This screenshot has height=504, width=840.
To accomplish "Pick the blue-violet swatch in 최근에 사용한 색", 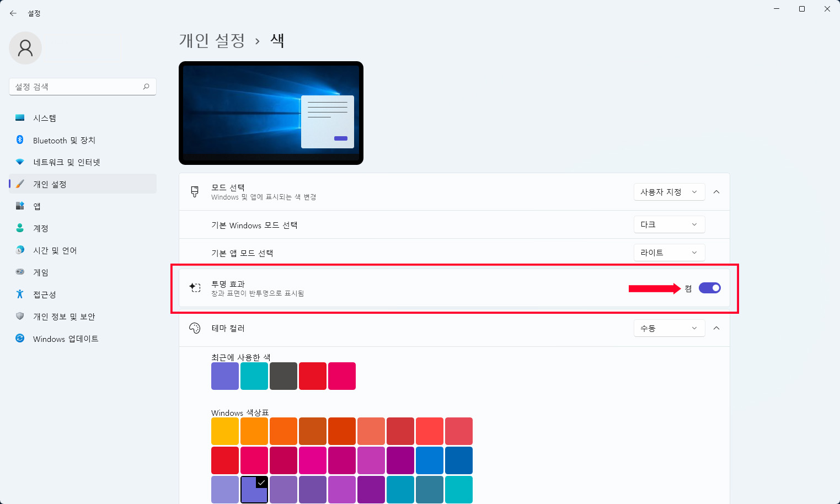I will click(225, 376).
